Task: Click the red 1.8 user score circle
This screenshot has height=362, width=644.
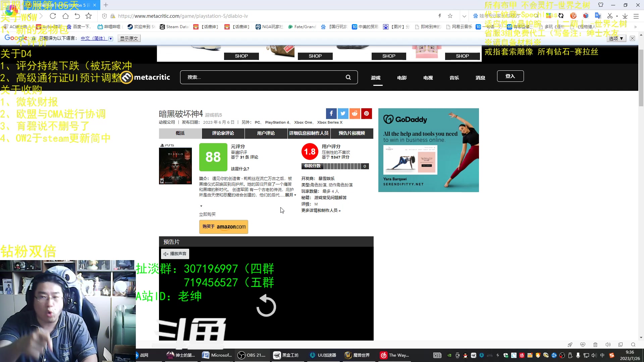Action: [310, 152]
